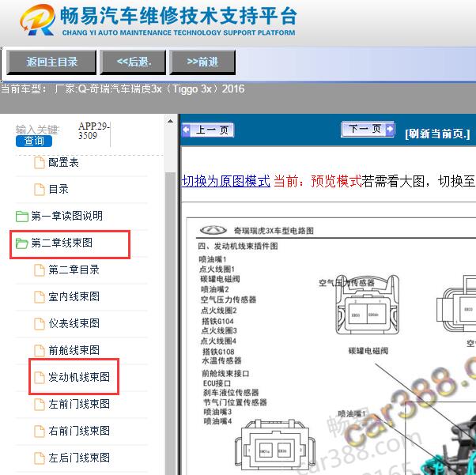Click the page icon beside 左后门线束图

[x=40, y=458]
